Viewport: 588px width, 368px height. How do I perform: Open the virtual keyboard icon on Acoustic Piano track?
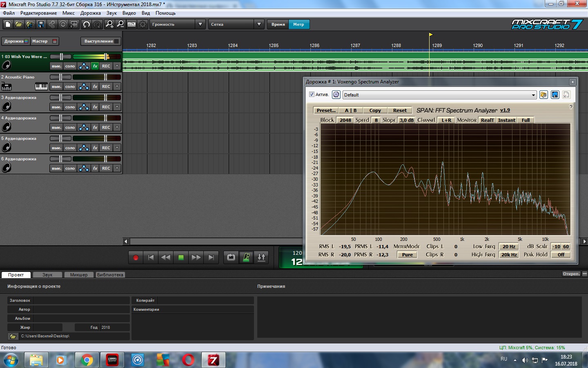click(x=41, y=86)
